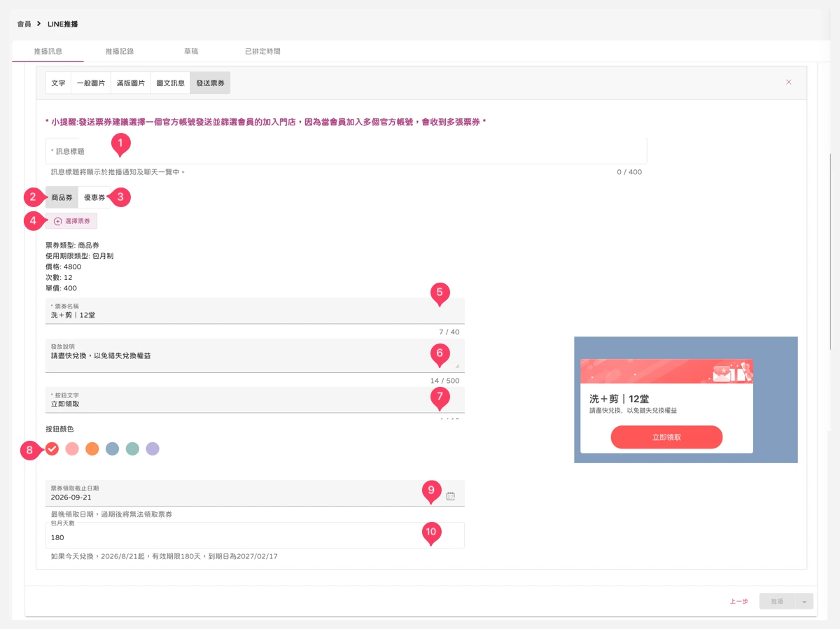The image size is (840, 629).
Task: Click the 包月天數 field showing 180
Action: coord(255,535)
